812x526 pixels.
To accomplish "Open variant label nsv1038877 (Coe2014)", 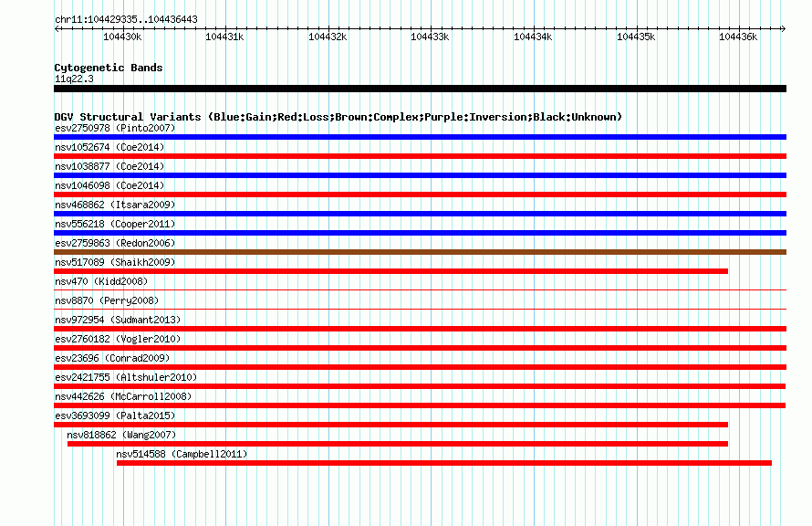I will tap(109, 166).
